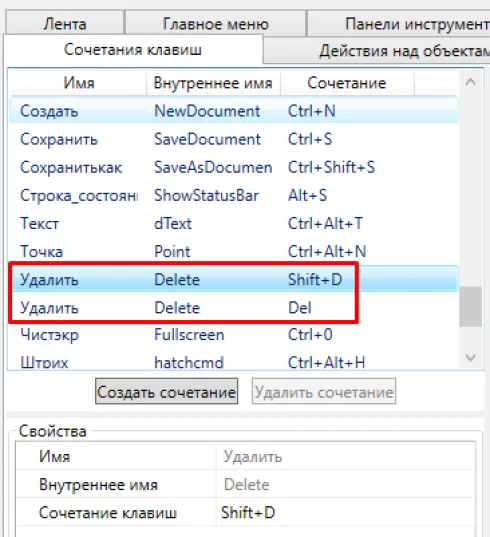
Task: Click the Ctrl+0 shortcut cell
Action: pyautogui.click(x=310, y=335)
